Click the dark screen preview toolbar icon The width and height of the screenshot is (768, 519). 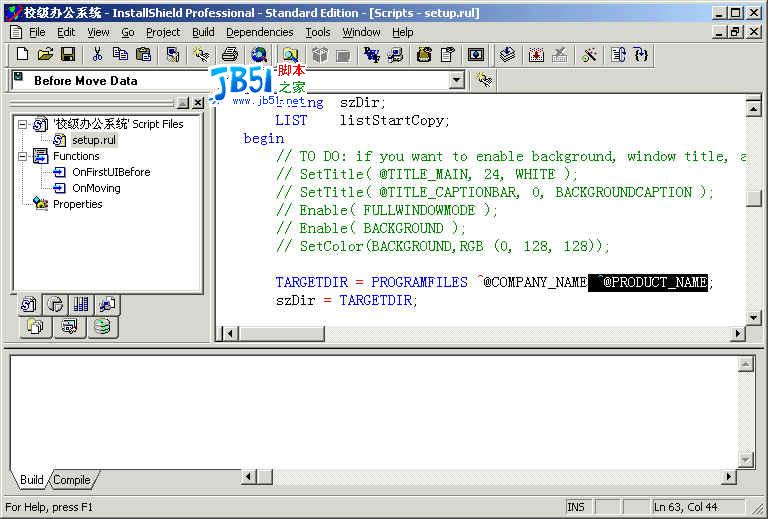pyautogui.click(x=476, y=54)
